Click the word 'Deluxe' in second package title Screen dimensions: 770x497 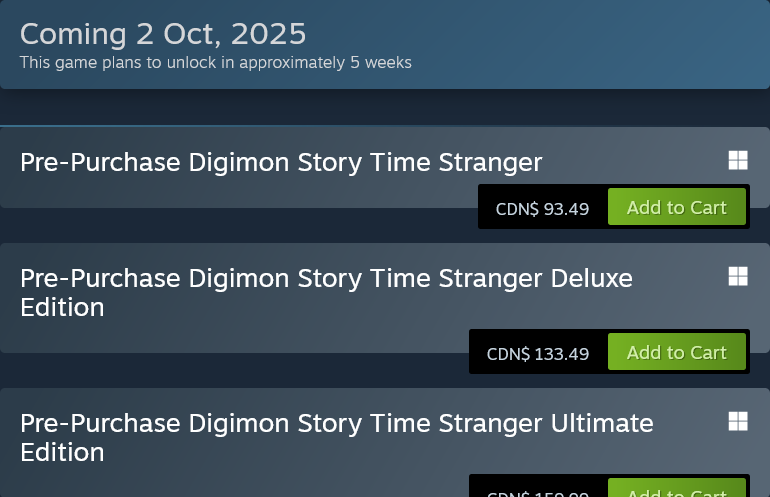coord(592,278)
